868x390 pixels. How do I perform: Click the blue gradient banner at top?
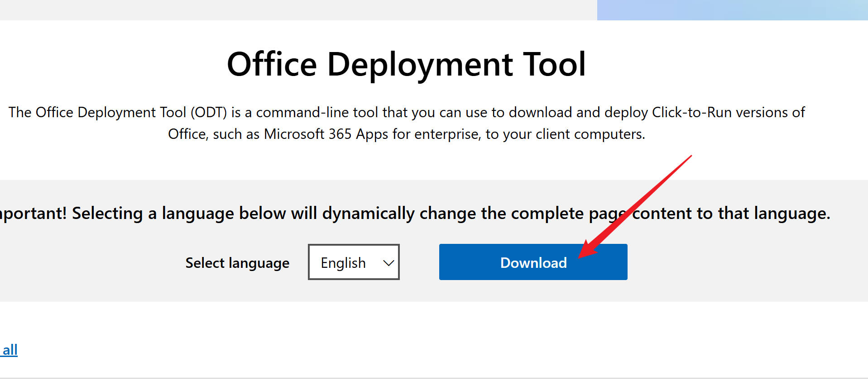(x=732, y=10)
